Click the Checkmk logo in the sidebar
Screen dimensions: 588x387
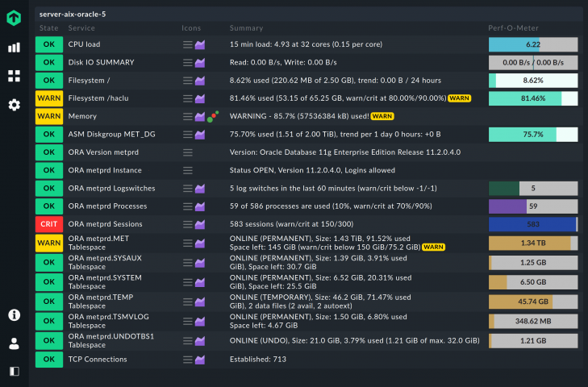14,18
